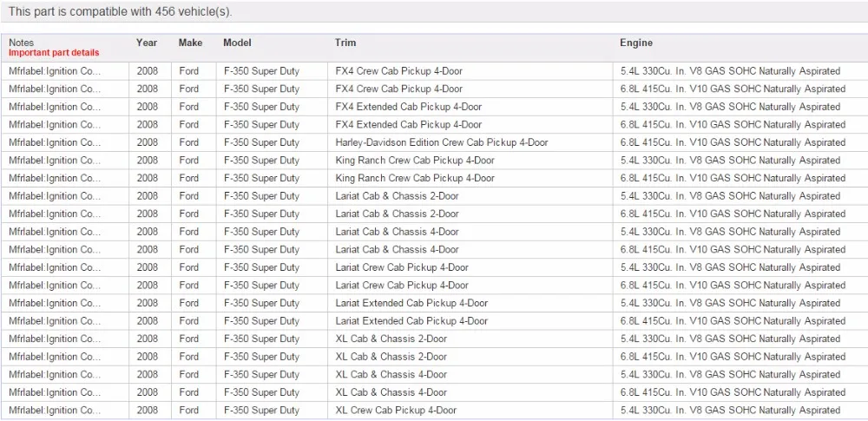Select Trim cell of FX4 Crew Cab 5.4L row
The width and height of the screenshot is (868, 421).
[470, 71]
